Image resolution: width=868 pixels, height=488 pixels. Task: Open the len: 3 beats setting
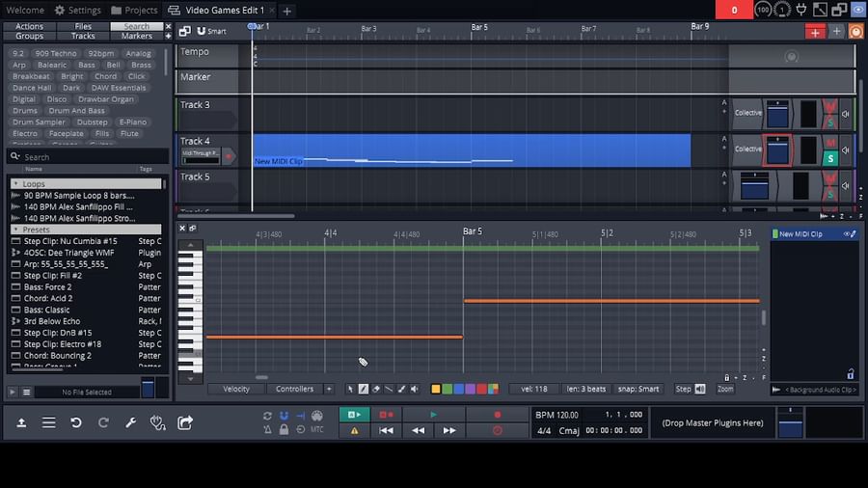click(585, 389)
